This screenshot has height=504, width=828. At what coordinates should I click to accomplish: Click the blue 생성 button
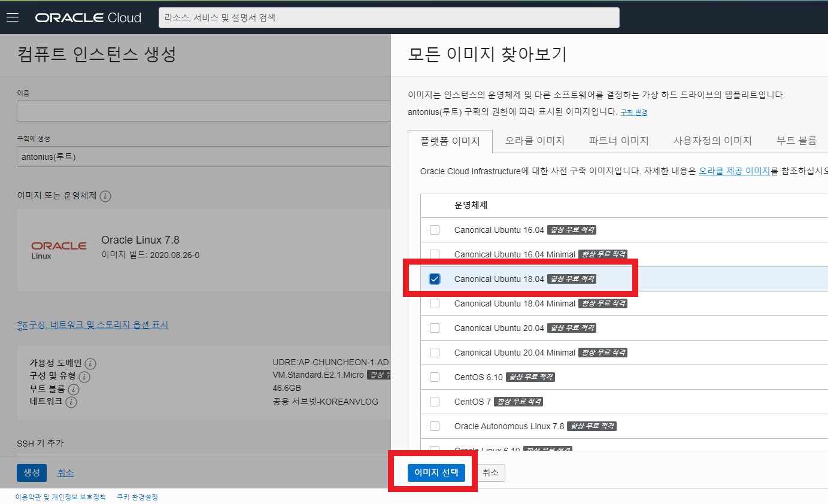coord(32,473)
